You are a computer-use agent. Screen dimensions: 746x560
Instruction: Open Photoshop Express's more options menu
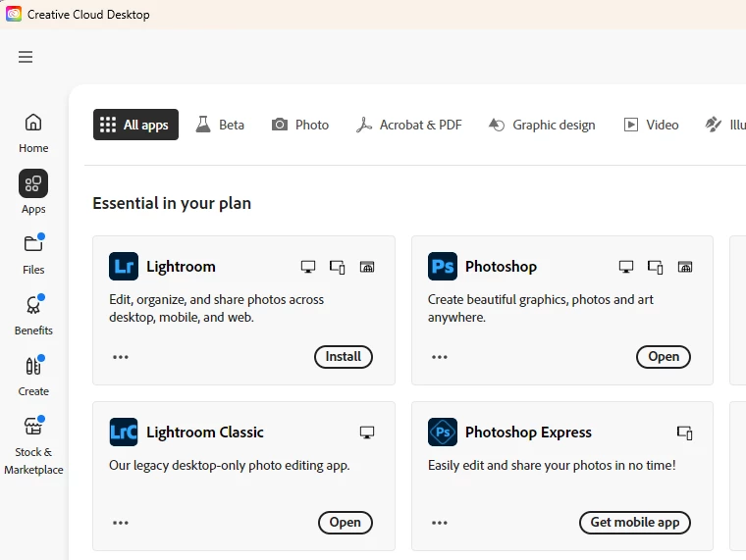(x=439, y=523)
